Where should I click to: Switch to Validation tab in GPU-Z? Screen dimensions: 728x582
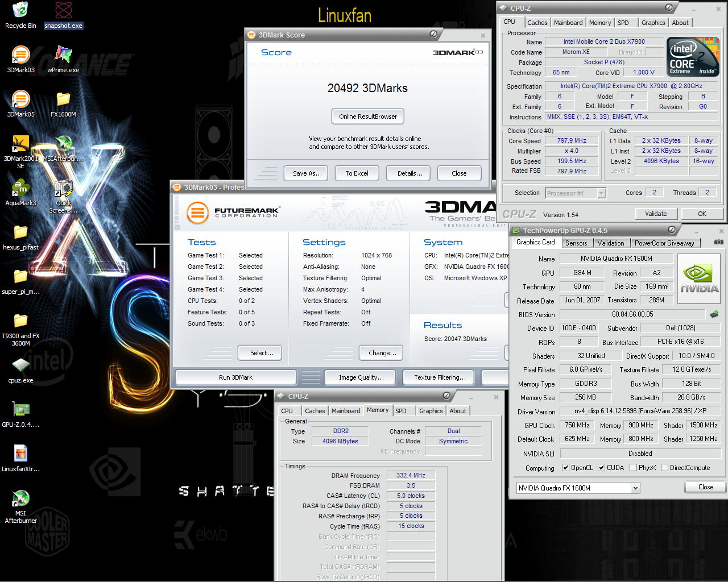(611, 243)
